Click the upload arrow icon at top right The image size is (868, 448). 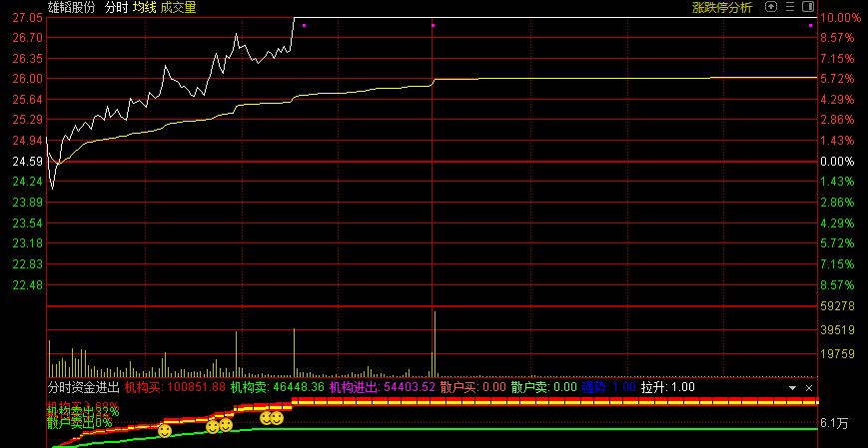[770, 6]
